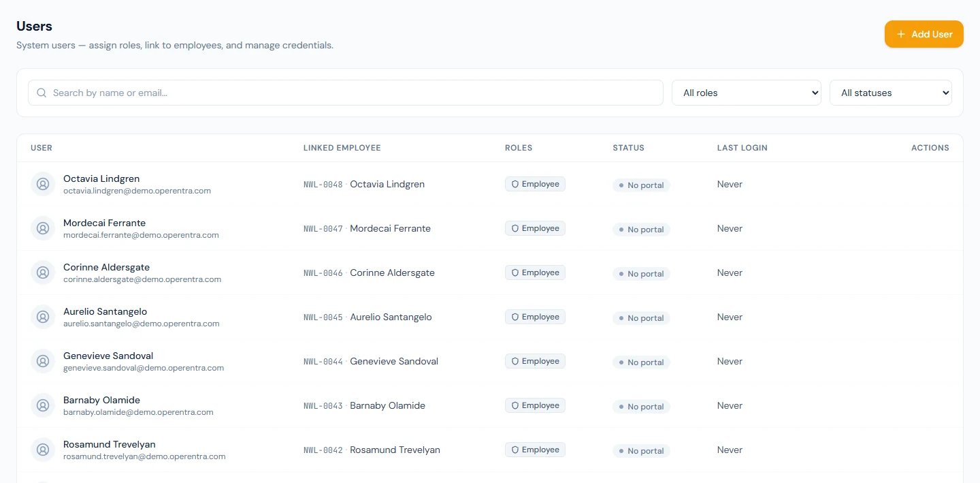Click No portal status for Barnaby Olamide
The height and width of the screenshot is (483, 980).
(x=641, y=407)
